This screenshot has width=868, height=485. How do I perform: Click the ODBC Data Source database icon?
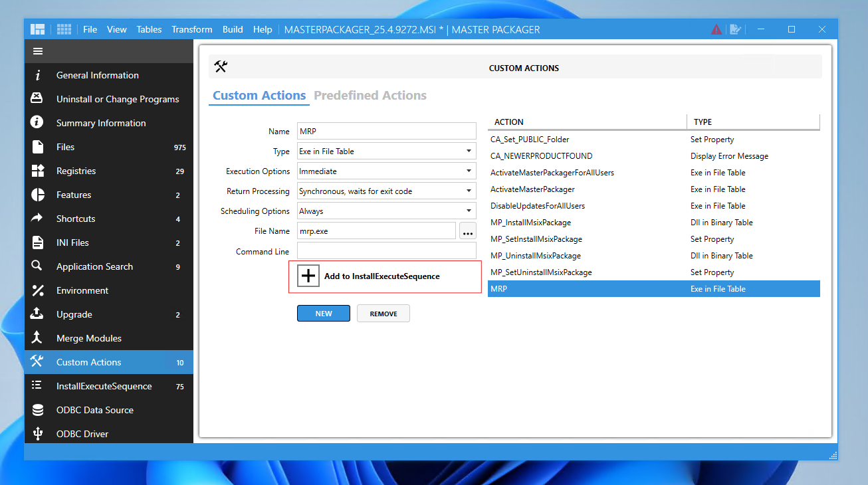click(37, 410)
